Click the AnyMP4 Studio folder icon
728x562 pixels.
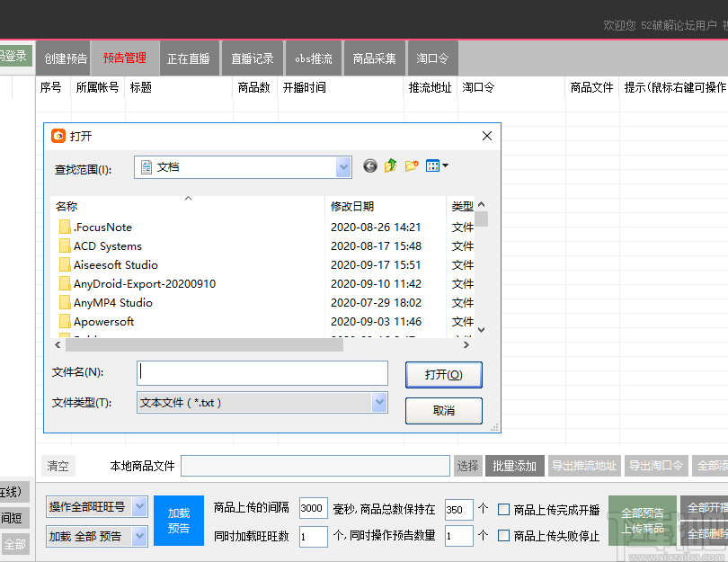click(65, 303)
